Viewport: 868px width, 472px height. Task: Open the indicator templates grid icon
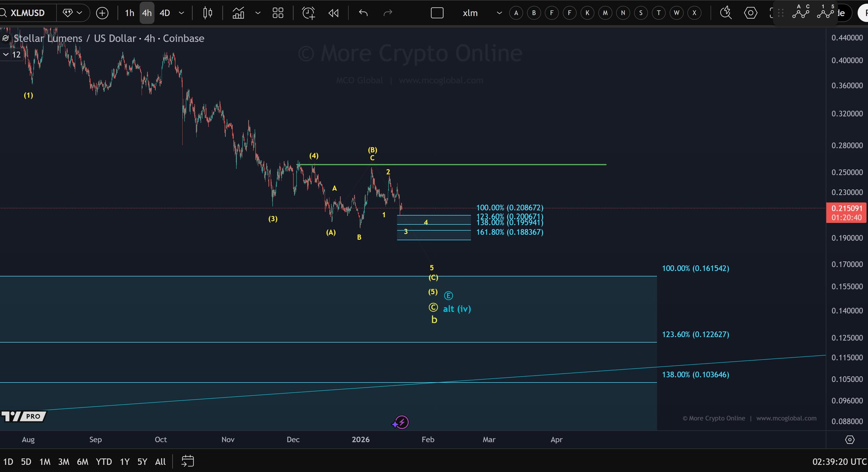[x=278, y=13]
